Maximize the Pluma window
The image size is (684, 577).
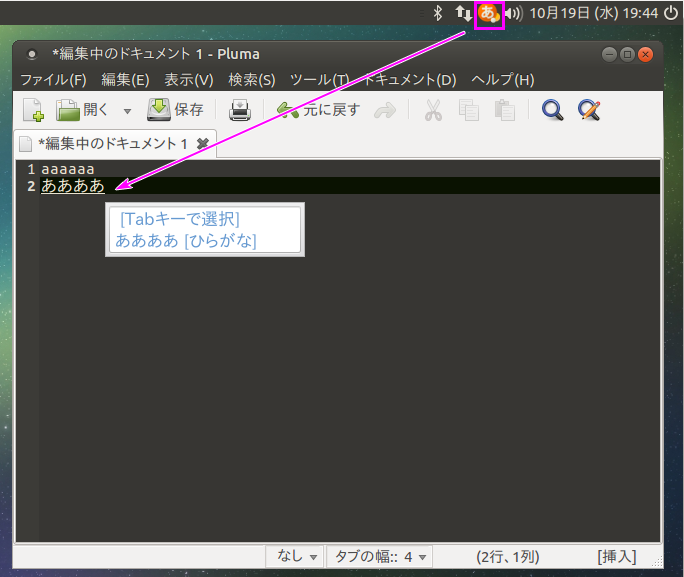tap(627, 55)
